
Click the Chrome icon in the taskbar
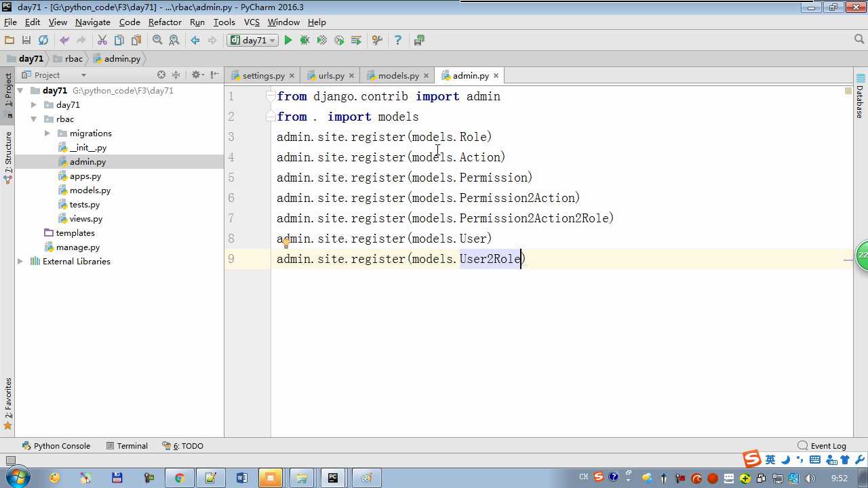(179, 478)
